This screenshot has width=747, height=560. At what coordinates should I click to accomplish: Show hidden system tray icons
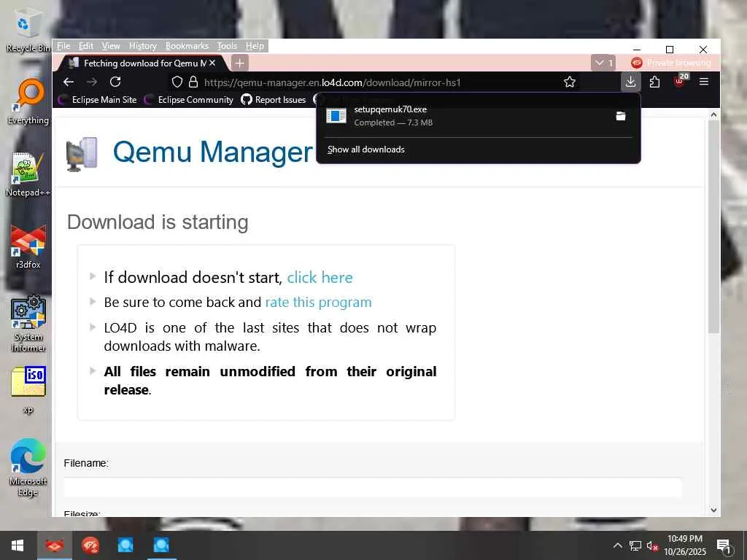pyautogui.click(x=617, y=545)
